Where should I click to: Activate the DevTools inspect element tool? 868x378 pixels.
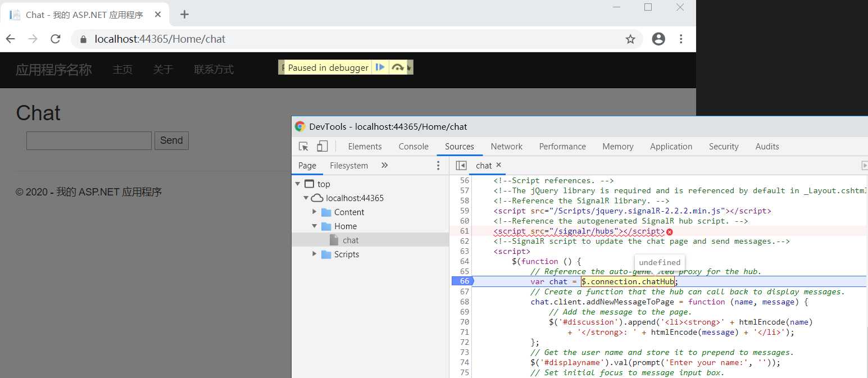click(303, 146)
